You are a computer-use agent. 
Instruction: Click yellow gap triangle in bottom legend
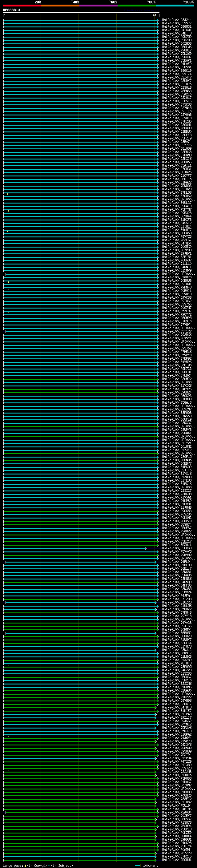(25, 865)
